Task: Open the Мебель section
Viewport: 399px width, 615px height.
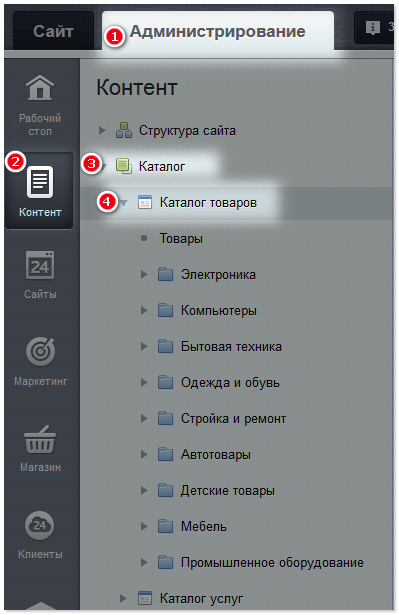Action: click(x=204, y=527)
